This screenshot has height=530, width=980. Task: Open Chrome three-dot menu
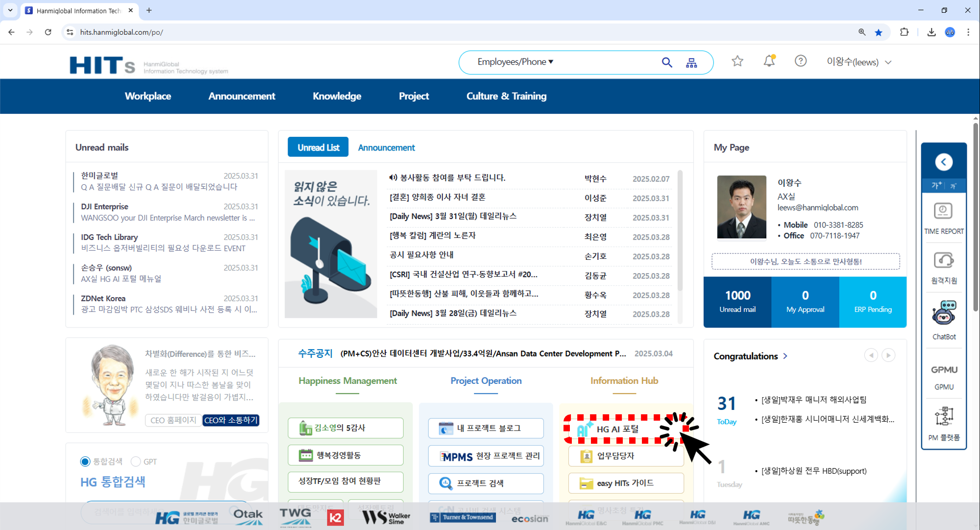point(968,32)
